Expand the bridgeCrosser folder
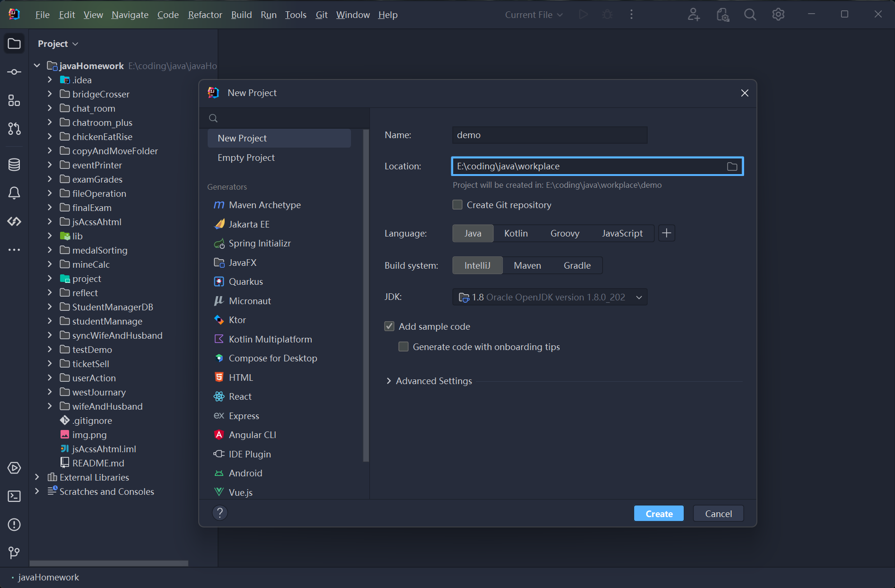Viewport: 895px width, 588px height. coord(50,94)
